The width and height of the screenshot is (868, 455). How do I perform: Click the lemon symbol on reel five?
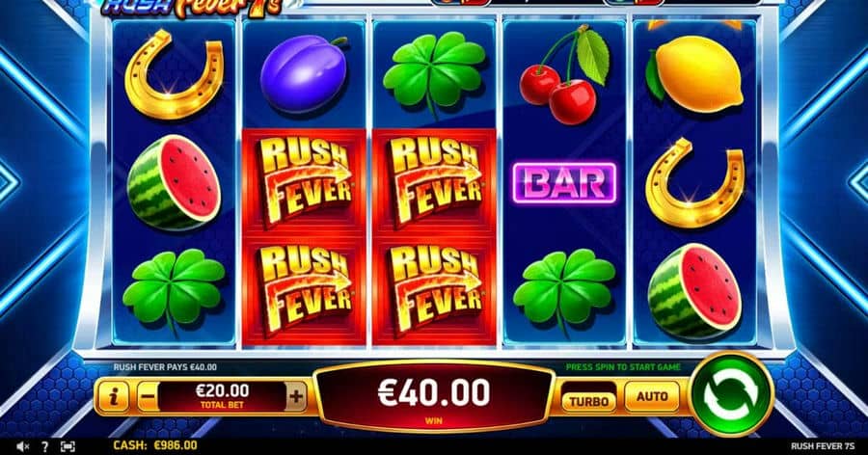pos(694,73)
